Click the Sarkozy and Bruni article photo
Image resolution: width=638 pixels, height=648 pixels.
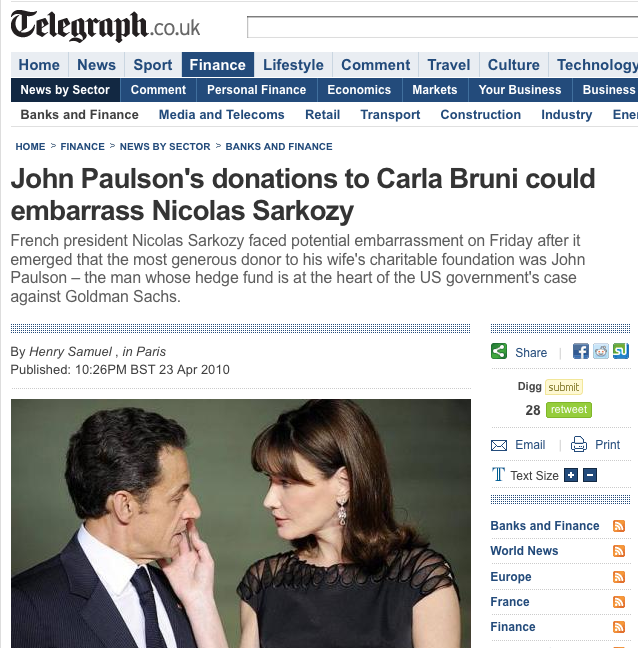click(241, 523)
